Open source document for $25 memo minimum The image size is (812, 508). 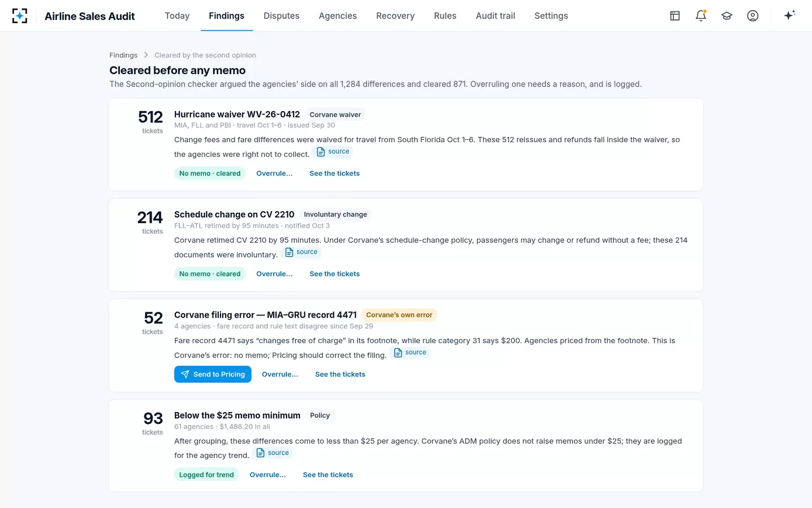273,453
